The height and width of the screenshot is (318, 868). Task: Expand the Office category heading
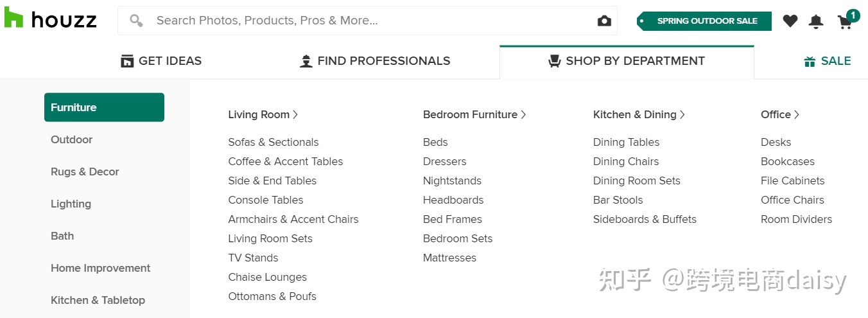coord(779,114)
